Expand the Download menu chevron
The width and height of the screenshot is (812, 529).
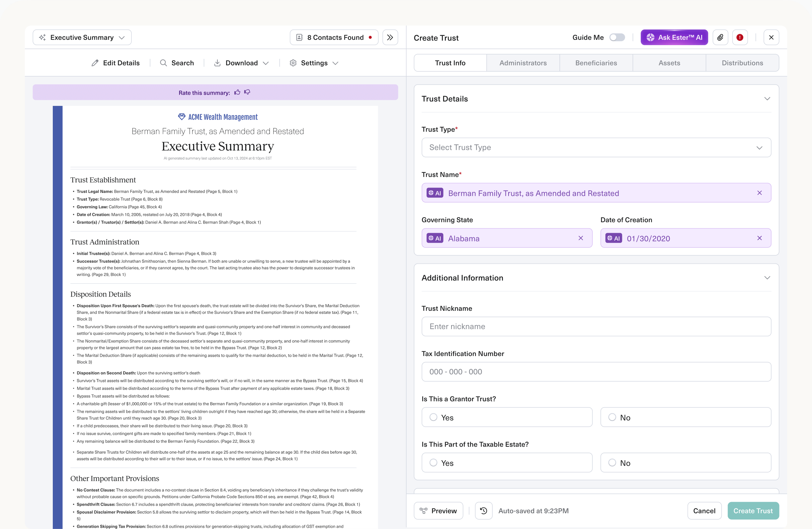click(x=266, y=63)
